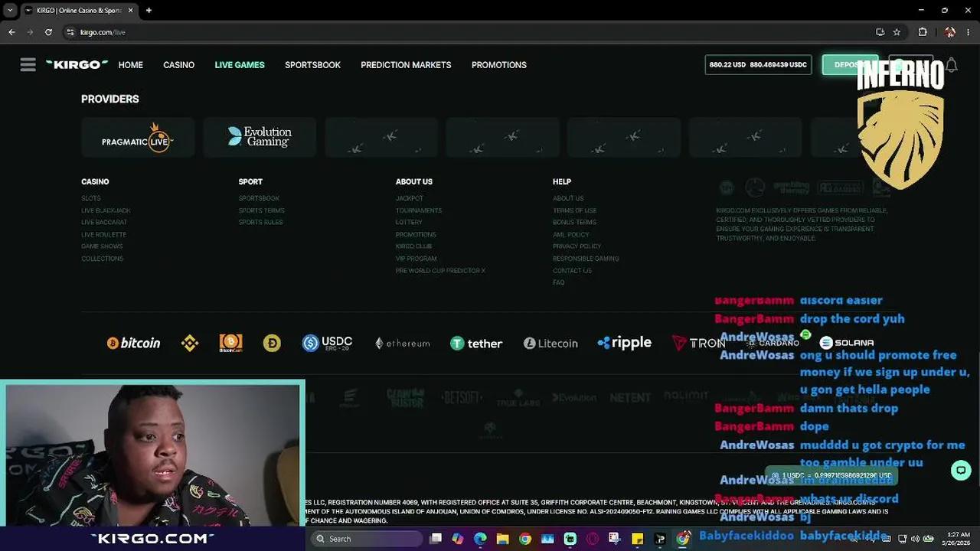Screen dimensions: 980x551
Task: Open the live chat support bubble
Action: point(961,470)
